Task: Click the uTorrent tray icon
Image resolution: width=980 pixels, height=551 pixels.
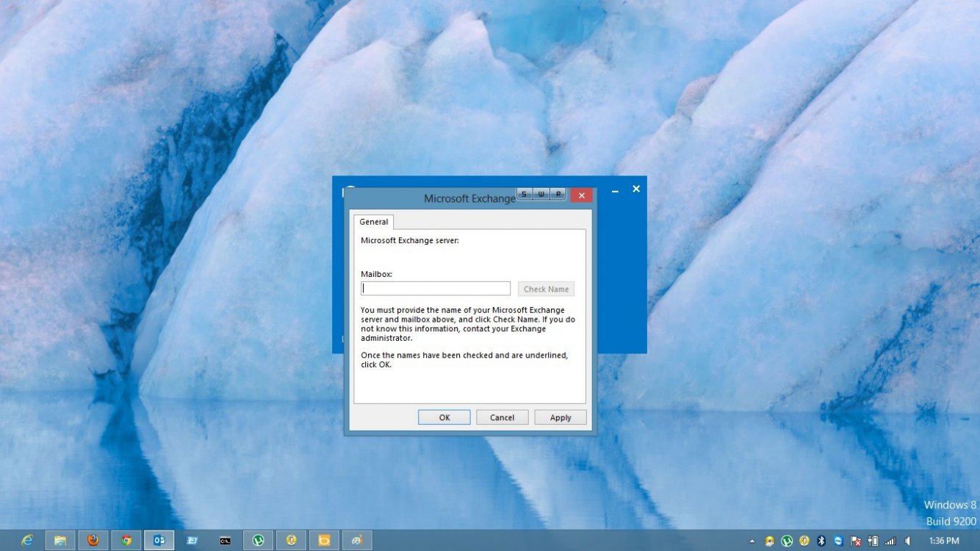Action: click(787, 541)
